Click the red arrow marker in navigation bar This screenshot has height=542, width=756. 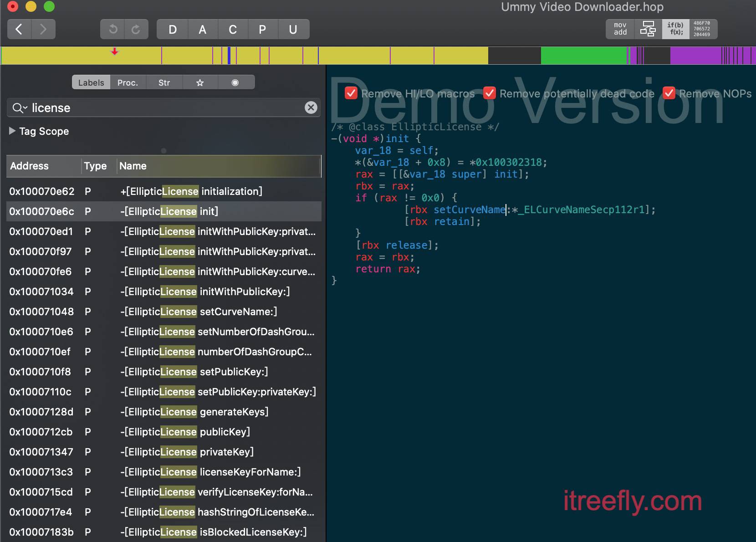coord(115,51)
